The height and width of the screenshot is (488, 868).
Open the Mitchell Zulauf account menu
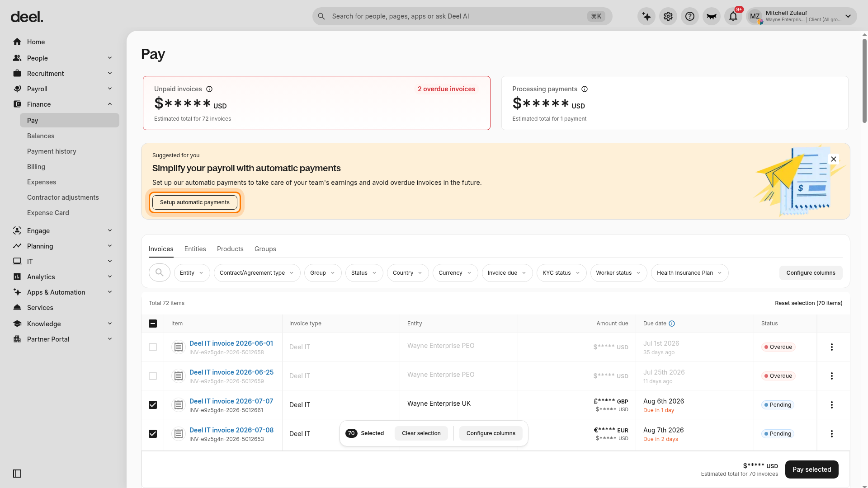(802, 16)
